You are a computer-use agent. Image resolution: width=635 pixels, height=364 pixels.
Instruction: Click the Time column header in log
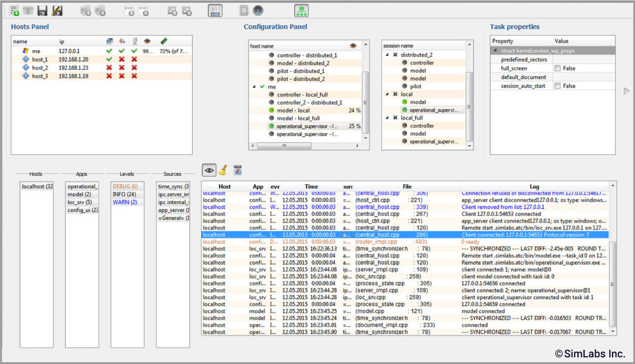311,187
